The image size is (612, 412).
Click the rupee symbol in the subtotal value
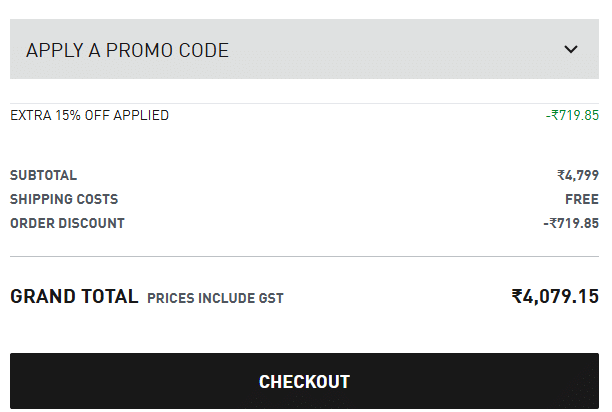(x=561, y=175)
